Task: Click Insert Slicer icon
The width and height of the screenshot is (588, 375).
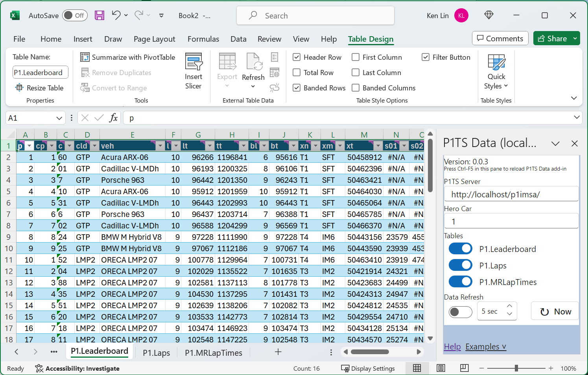Action: coord(194,62)
